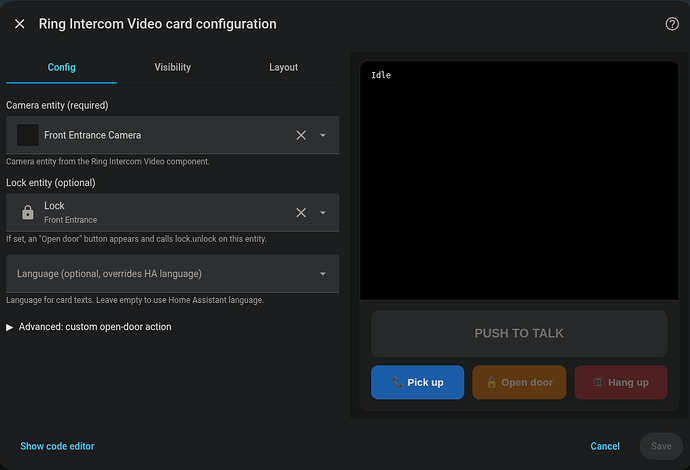The width and height of the screenshot is (690, 470).
Task: Open the Layout tab
Action: pos(283,67)
